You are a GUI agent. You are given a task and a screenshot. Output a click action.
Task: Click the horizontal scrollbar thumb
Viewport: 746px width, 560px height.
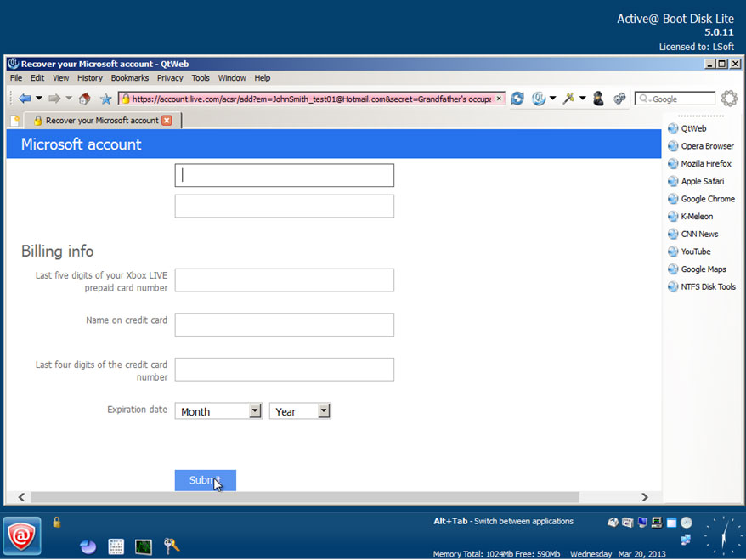pyautogui.click(x=305, y=497)
